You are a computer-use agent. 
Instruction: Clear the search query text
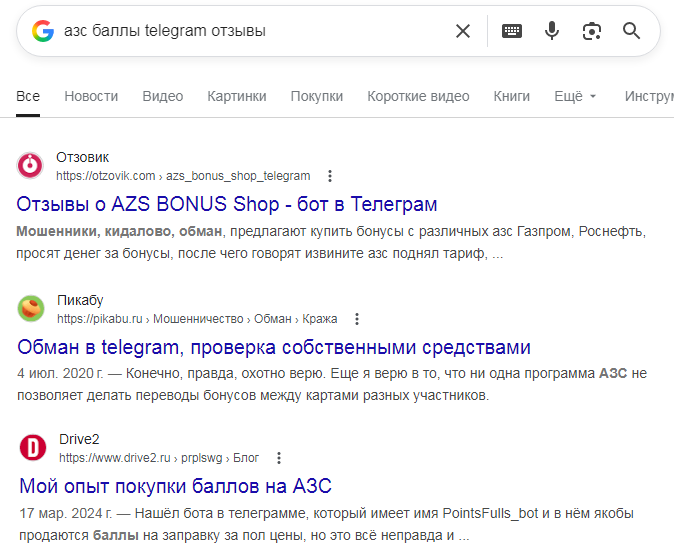(x=463, y=31)
